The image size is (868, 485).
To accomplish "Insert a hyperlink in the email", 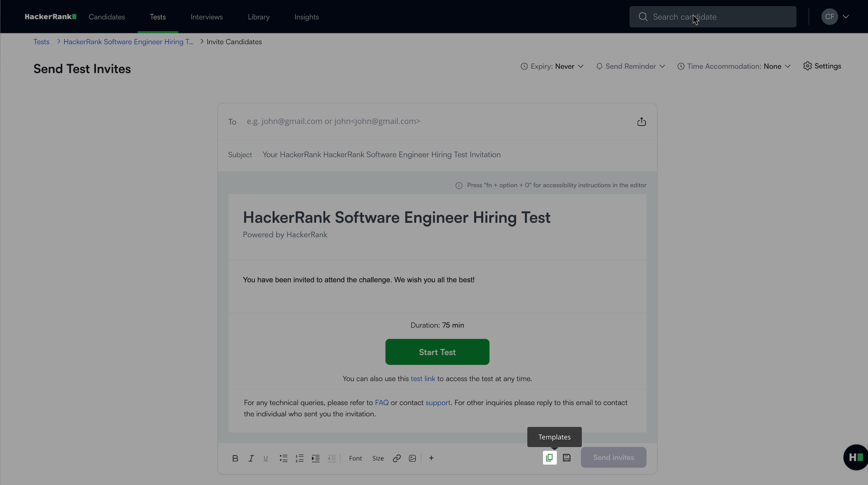I will point(396,458).
